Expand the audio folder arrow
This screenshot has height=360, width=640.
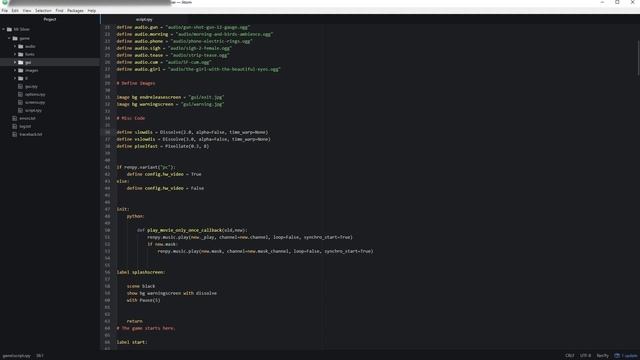coord(15,47)
